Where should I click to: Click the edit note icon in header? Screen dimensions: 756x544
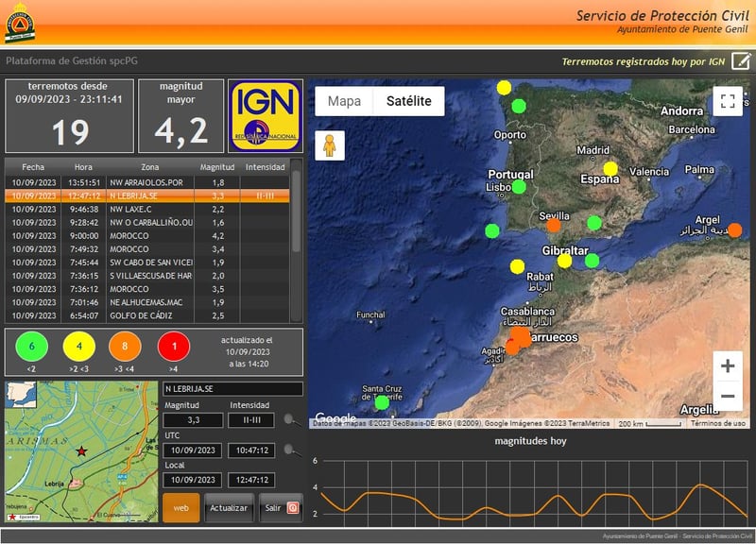[x=741, y=62]
